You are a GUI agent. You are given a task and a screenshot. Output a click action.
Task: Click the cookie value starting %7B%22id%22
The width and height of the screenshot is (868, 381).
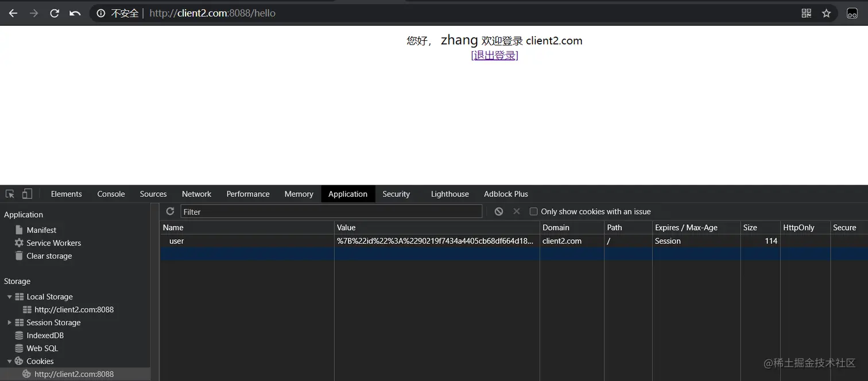point(435,241)
